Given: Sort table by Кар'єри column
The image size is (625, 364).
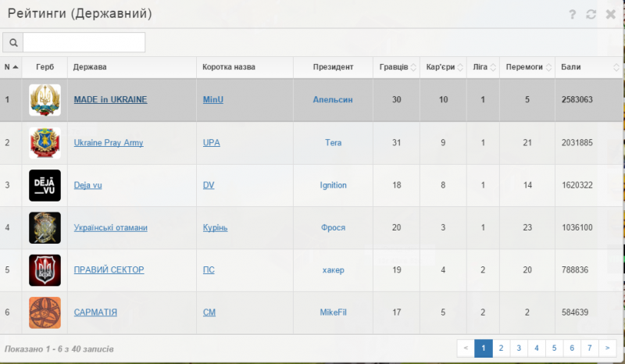Looking at the screenshot, I should click(445, 67).
